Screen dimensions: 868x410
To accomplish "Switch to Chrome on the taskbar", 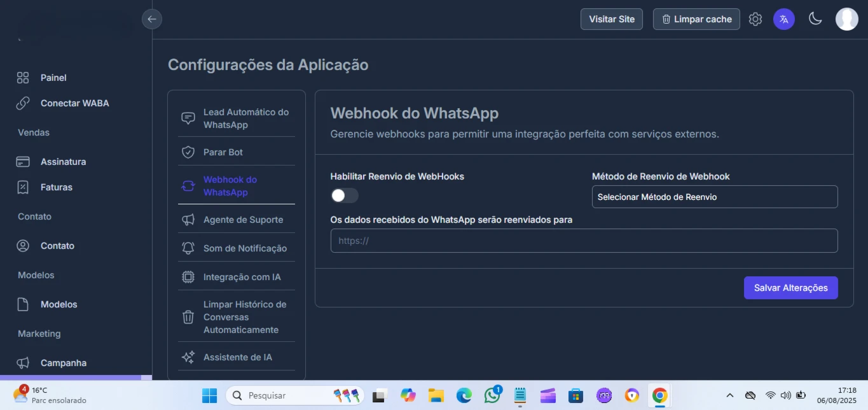I will click(x=660, y=395).
